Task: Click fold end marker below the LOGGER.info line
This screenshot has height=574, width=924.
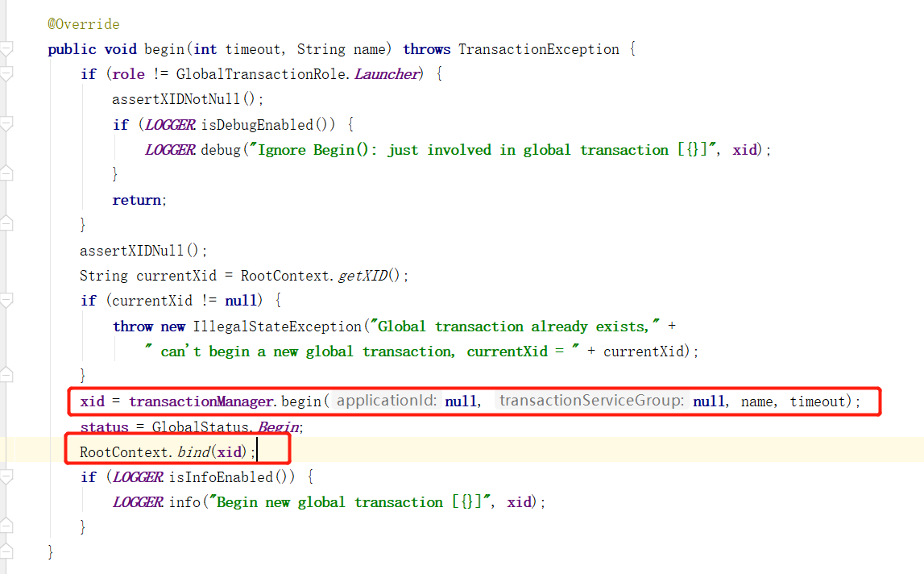Action: (6, 526)
